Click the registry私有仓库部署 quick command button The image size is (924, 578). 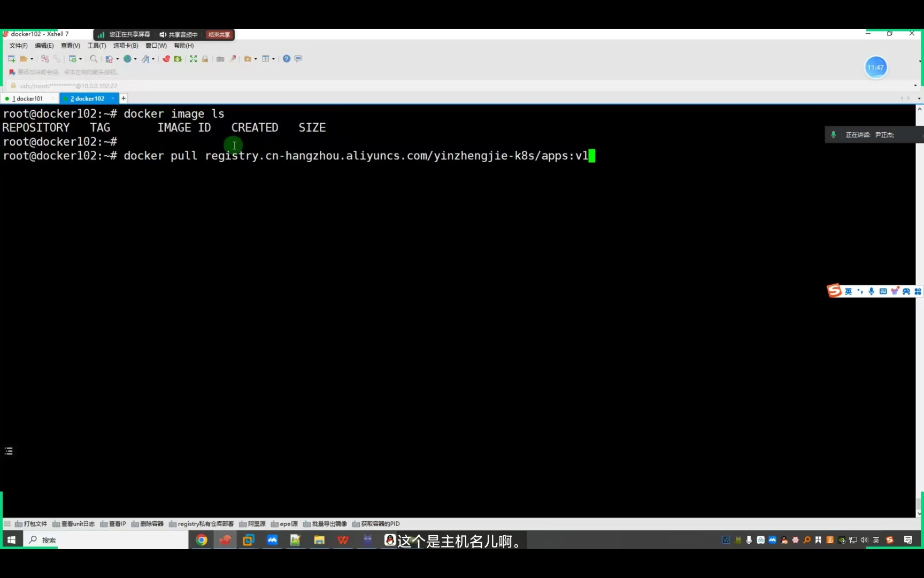click(x=202, y=524)
